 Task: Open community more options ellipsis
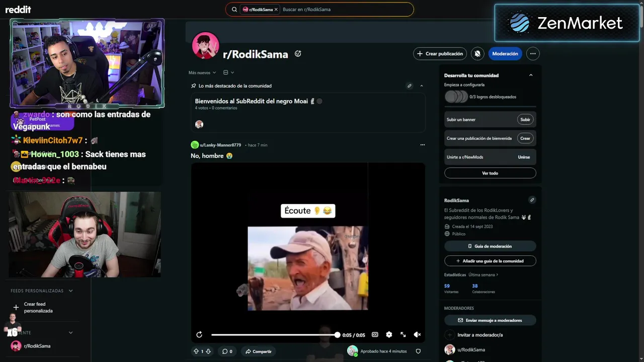(x=533, y=54)
